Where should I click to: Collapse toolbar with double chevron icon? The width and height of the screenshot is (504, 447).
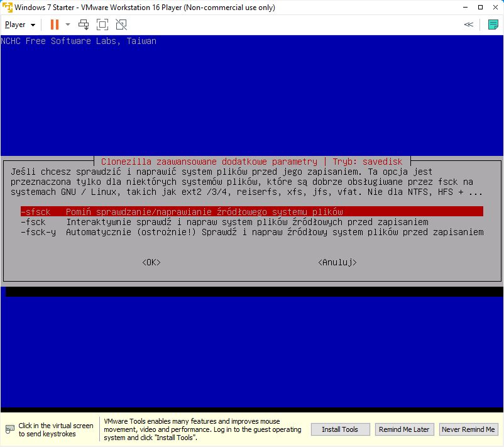pos(468,25)
